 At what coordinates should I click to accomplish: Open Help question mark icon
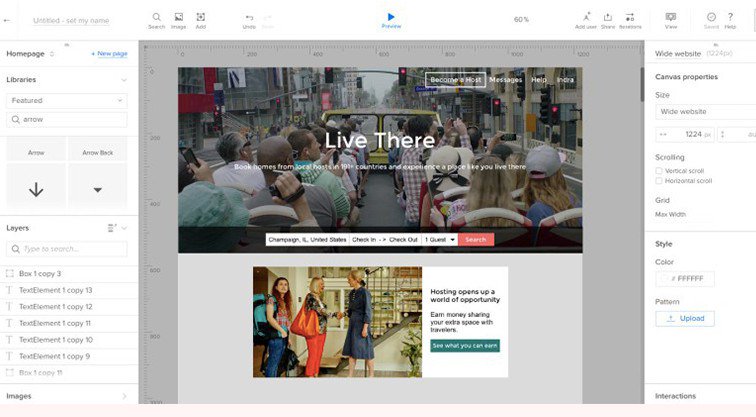coord(730,21)
